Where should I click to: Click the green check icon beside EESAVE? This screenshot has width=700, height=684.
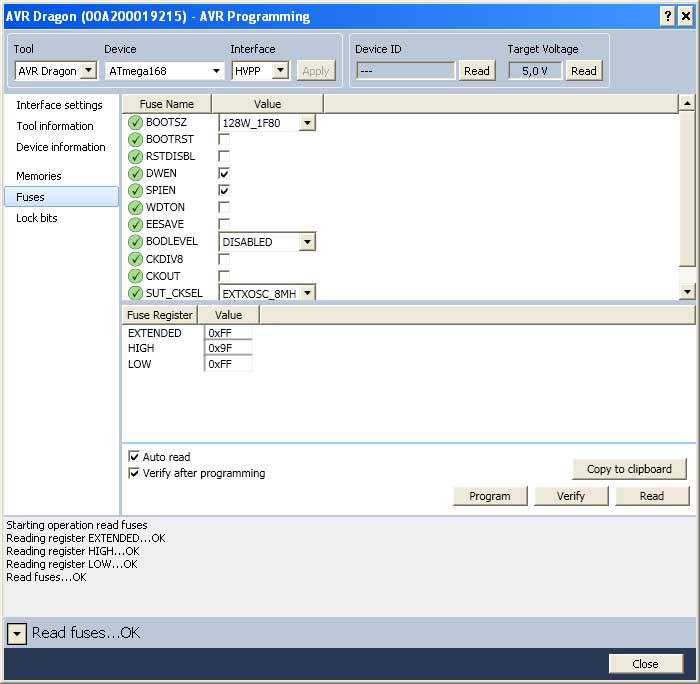tap(135, 224)
